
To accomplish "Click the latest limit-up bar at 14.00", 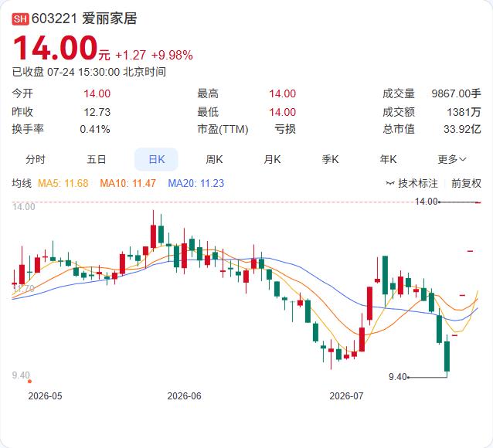I will (x=478, y=202).
